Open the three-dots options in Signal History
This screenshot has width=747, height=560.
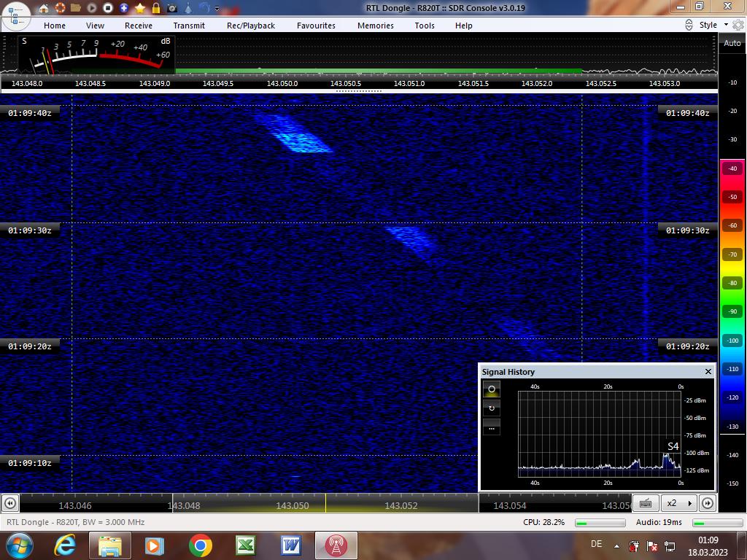[492, 427]
